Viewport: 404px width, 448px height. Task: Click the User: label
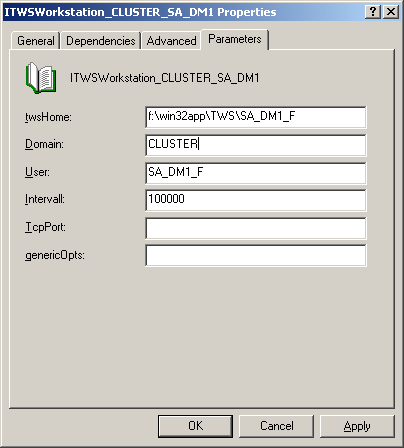tap(37, 172)
